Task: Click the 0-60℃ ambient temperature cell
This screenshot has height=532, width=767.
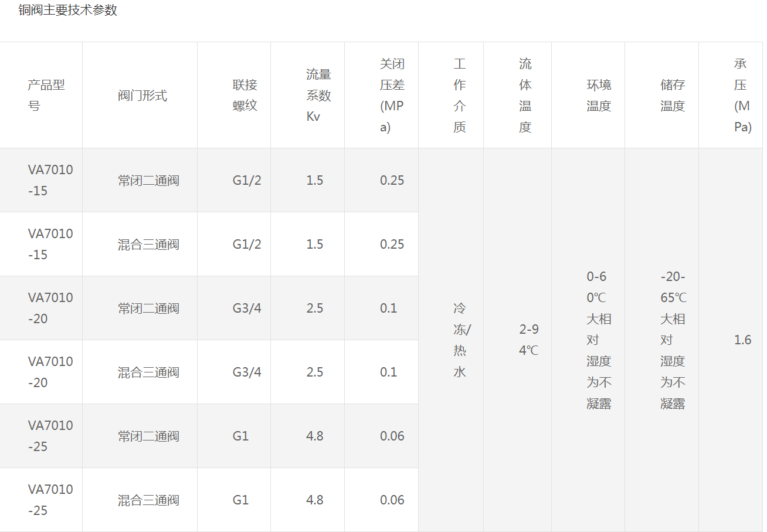Action: (x=599, y=340)
